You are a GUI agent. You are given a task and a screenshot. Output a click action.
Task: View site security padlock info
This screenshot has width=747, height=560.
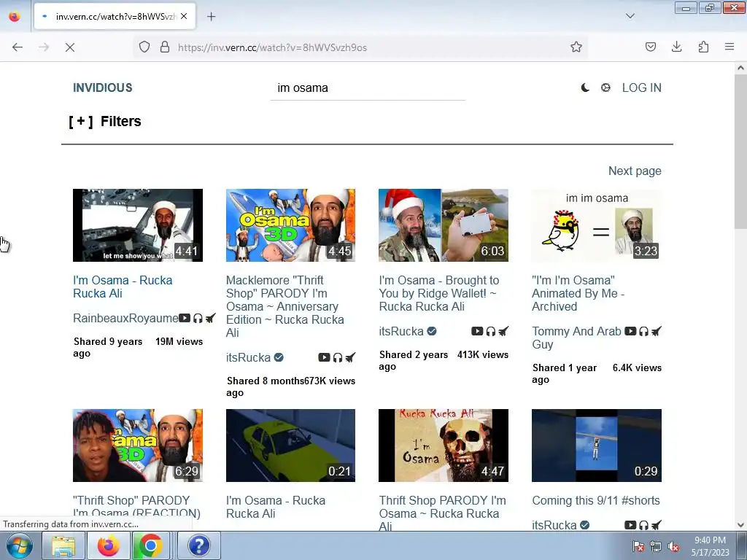[x=165, y=47]
